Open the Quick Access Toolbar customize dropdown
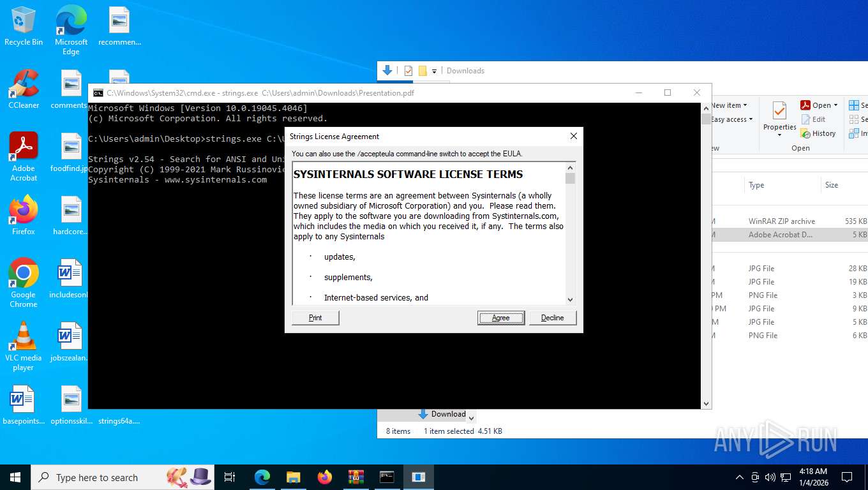This screenshot has width=868, height=490. tap(435, 71)
